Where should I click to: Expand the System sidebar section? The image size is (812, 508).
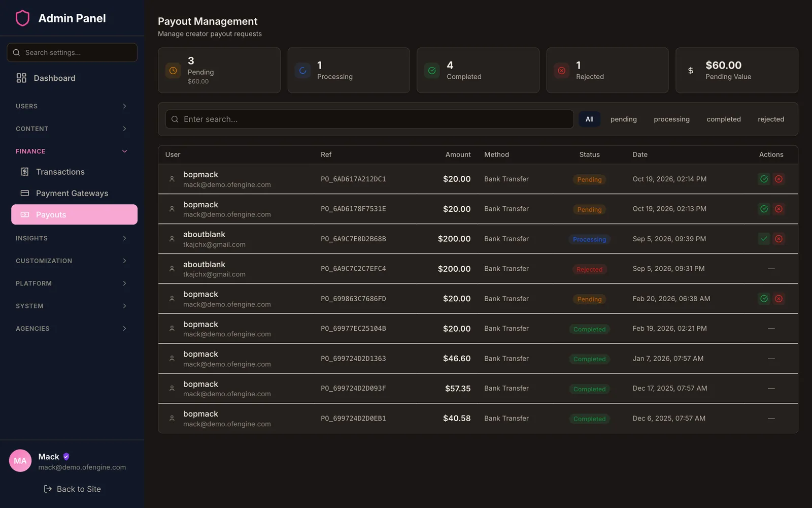(72, 306)
